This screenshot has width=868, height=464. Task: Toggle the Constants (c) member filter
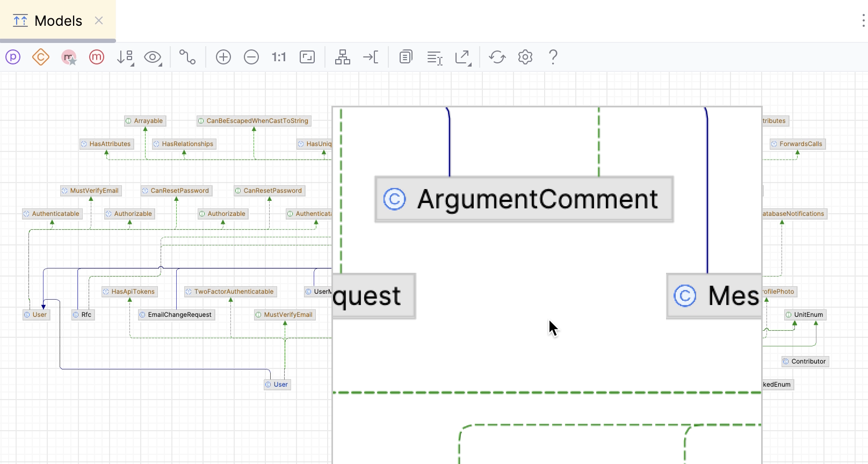(x=41, y=57)
